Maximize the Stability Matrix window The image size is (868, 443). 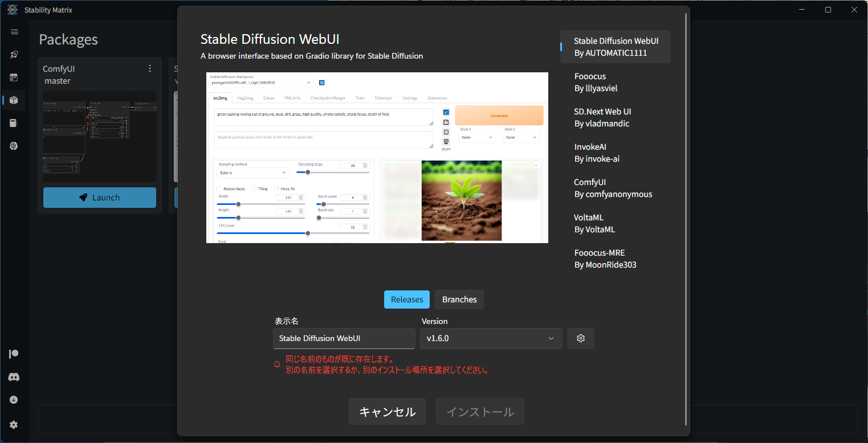click(x=828, y=10)
